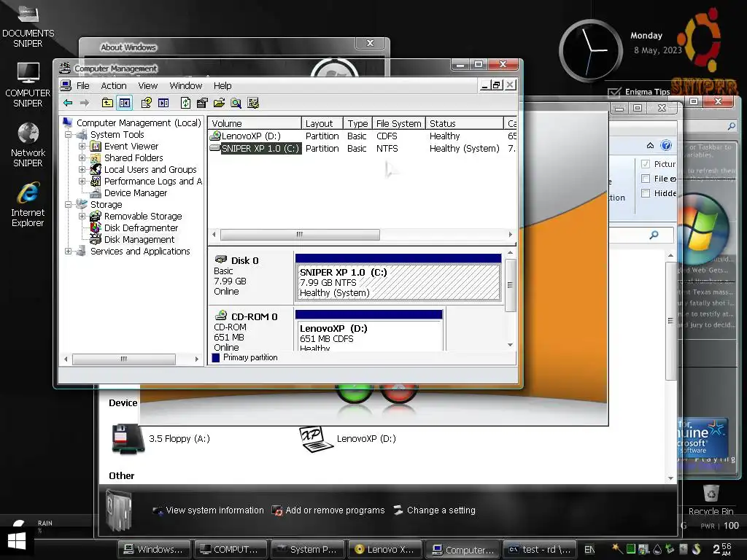
Task: Click the Help question-mark toolbar icon in Computer Management
Action: 146,103
